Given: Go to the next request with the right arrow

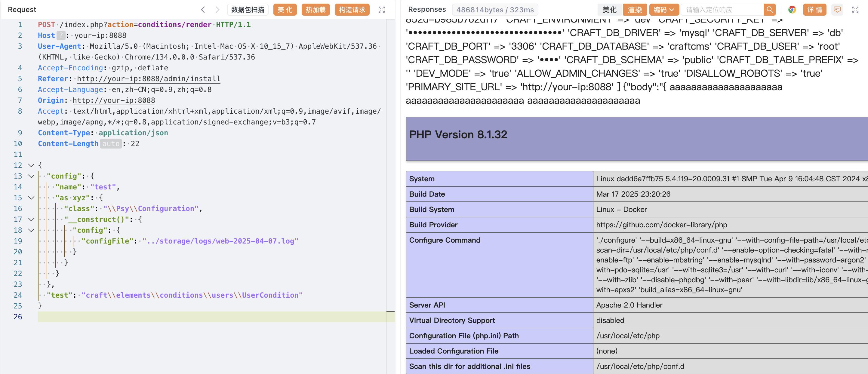Looking at the screenshot, I should click(x=217, y=10).
